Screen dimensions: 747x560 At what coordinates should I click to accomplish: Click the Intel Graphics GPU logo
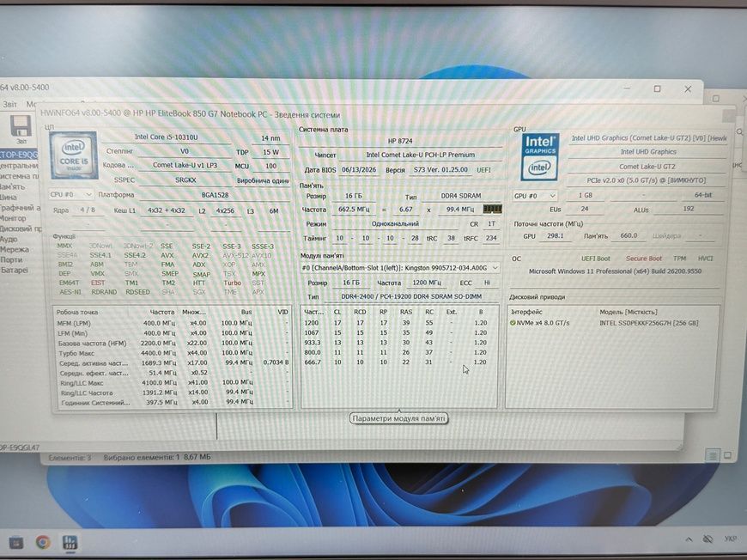pyautogui.click(x=540, y=157)
